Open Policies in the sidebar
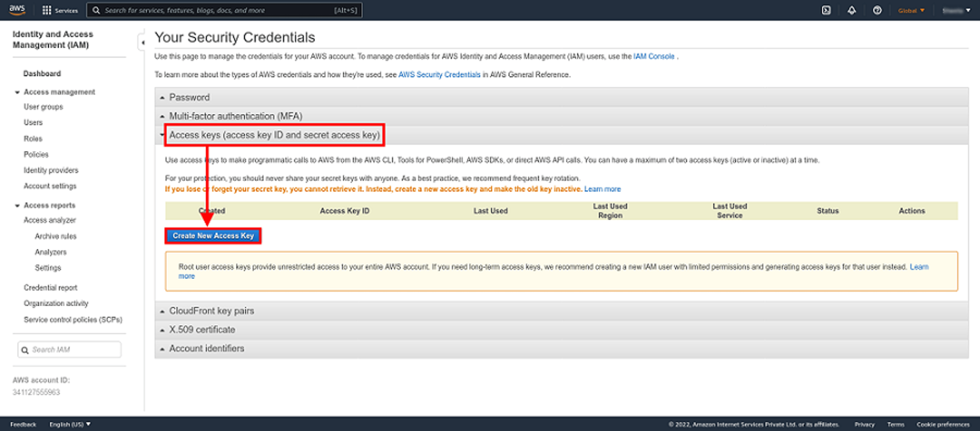The image size is (980, 431). point(36,154)
